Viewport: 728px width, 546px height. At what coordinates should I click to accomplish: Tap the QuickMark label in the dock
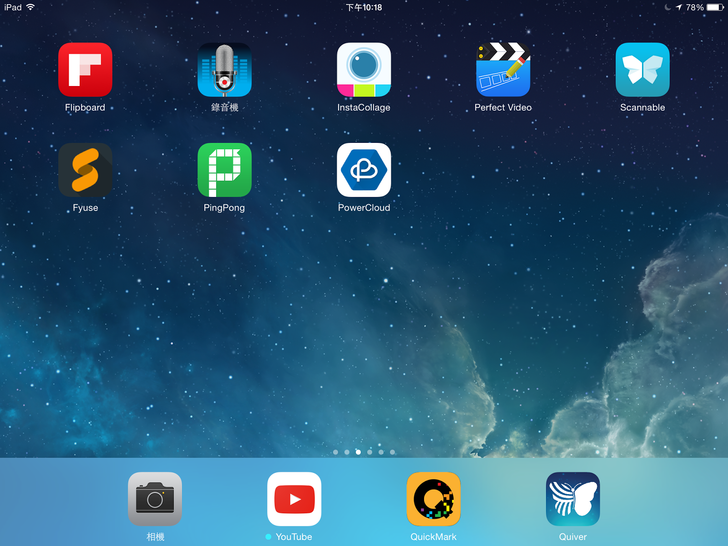[434, 537]
